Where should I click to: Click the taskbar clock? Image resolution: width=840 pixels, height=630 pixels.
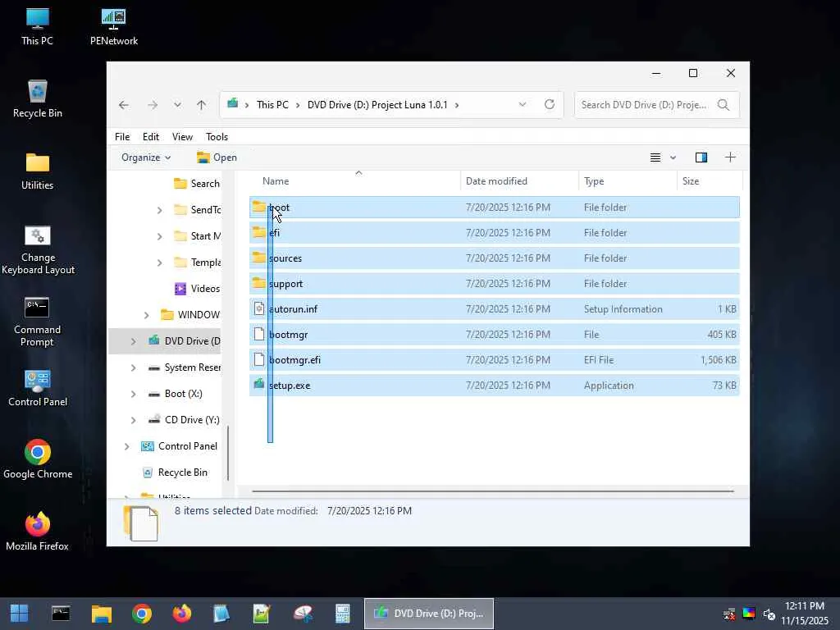(x=804, y=614)
